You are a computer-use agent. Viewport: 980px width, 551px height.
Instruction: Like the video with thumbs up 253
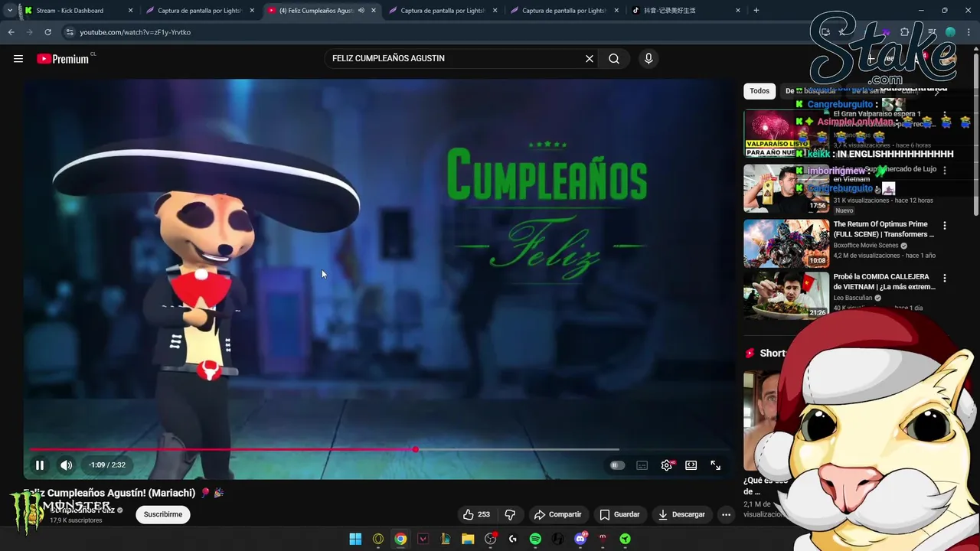(x=476, y=514)
